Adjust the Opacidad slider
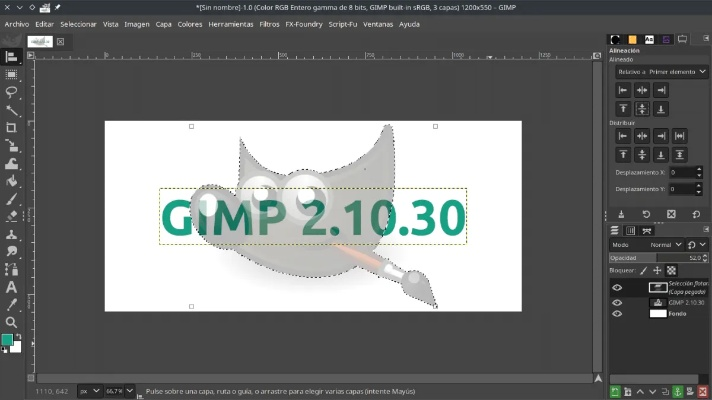 [x=658, y=258]
